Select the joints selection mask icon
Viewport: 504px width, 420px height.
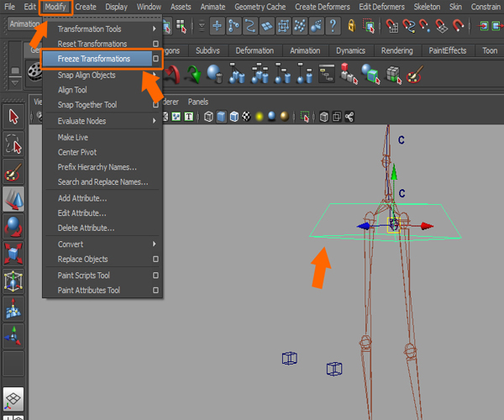pos(234,26)
